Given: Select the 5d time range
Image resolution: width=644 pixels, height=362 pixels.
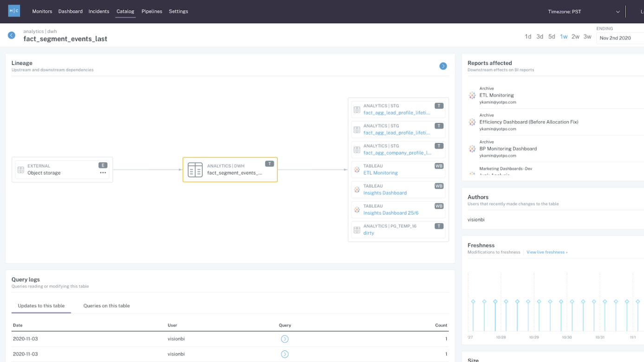Looking at the screenshot, I should [552, 37].
